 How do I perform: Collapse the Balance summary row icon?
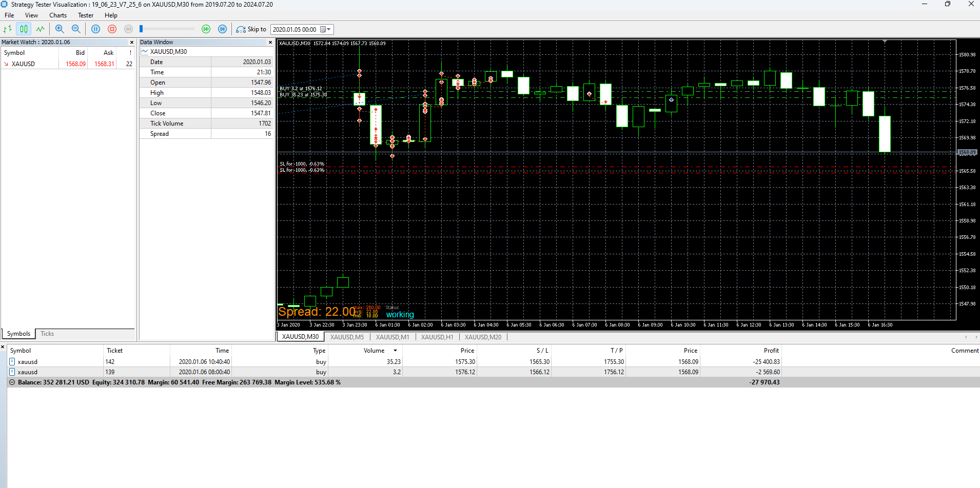point(12,382)
